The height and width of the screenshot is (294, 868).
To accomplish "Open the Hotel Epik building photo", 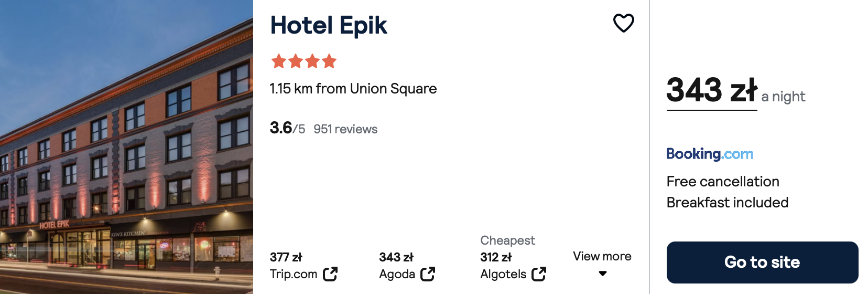I will [x=126, y=147].
